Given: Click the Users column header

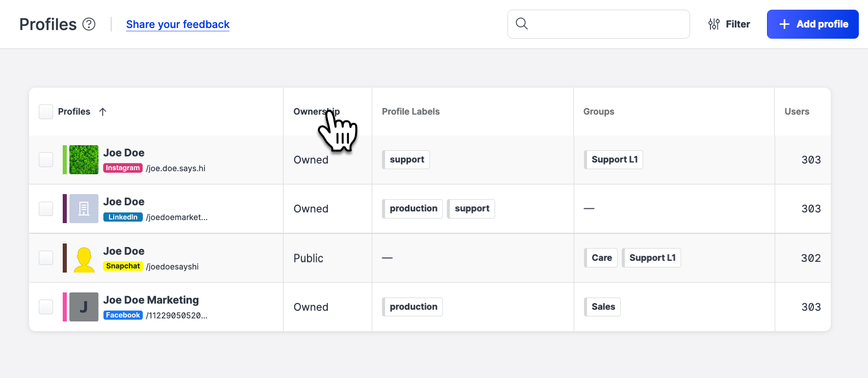Looking at the screenshot, I should 797,112.
